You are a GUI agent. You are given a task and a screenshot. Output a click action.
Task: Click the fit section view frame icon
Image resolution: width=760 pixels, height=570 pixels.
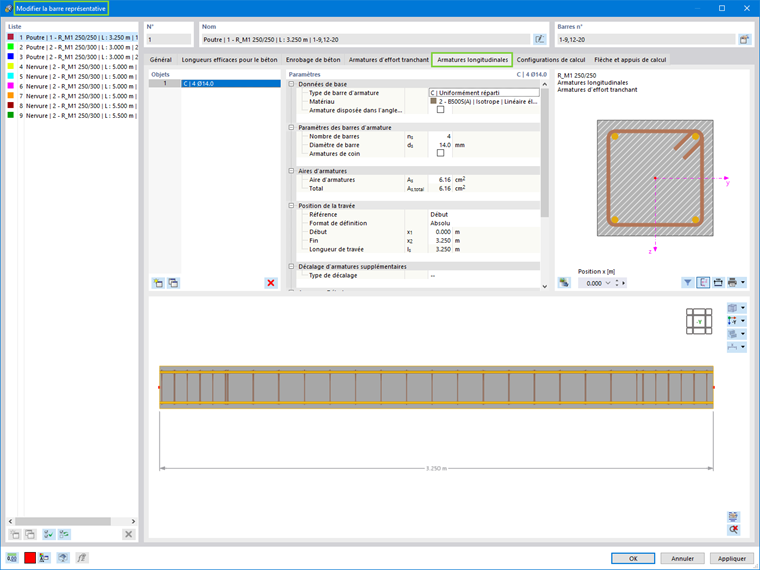(x=718, y=283)
